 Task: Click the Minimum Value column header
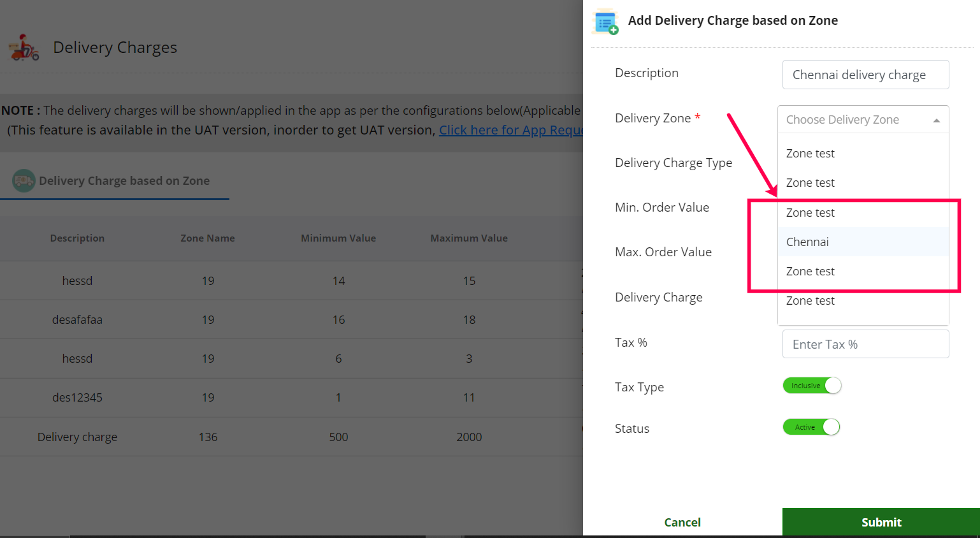338,238
